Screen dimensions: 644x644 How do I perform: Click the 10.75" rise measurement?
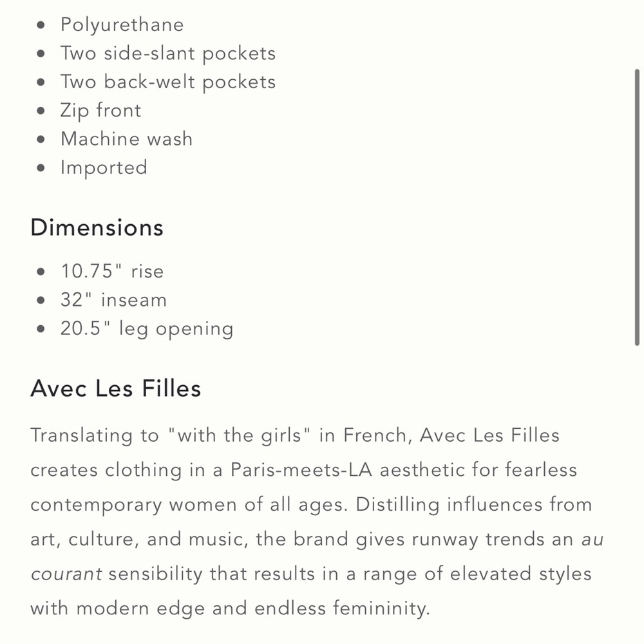coord(112,271)
